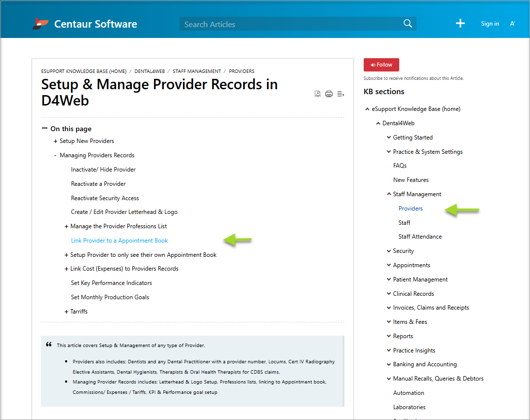Jump to Inactivate/ Hide Provider
This screenshot has height=420, width=530.
click(x=103, y=170)
